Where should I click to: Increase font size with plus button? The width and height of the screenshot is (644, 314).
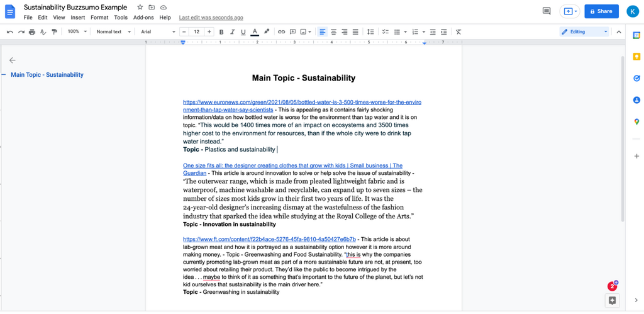coord(209,31)
